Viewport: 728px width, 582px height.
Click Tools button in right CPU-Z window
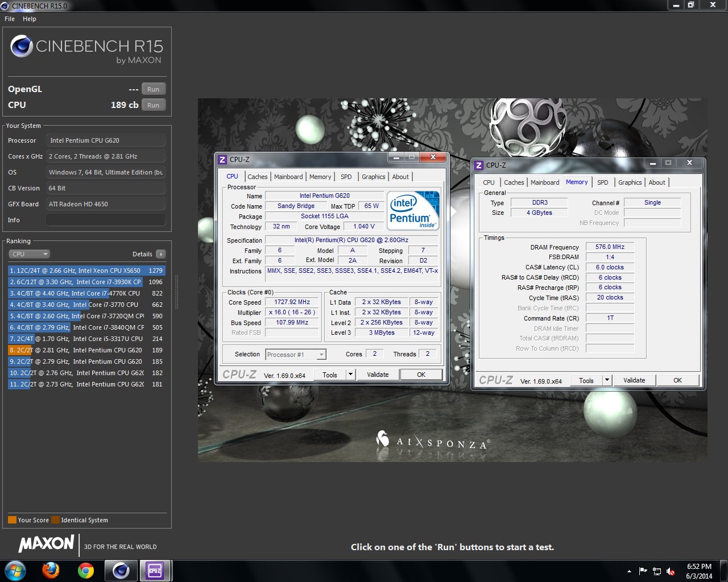(x=586, y=380)
